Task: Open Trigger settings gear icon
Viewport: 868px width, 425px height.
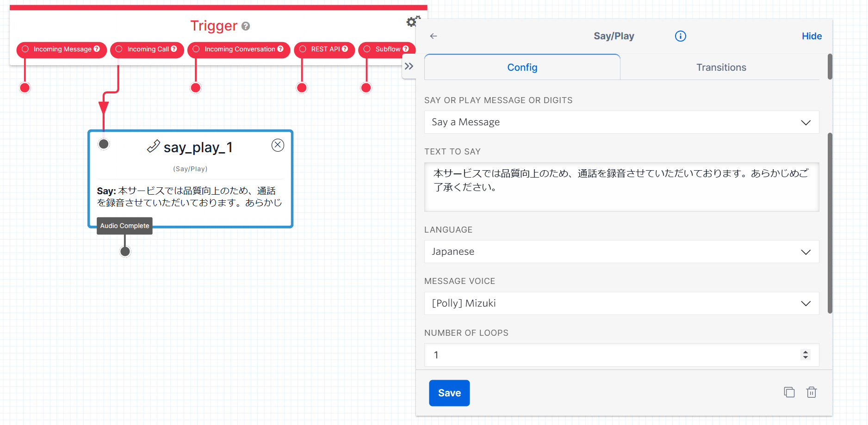Action: (413, 21)
